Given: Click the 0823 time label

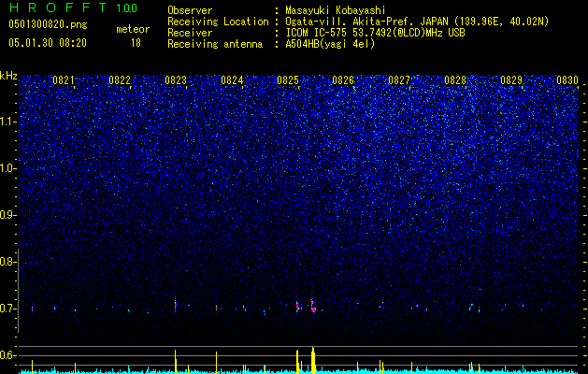Looking at the screenshot, I should (176, 80).
